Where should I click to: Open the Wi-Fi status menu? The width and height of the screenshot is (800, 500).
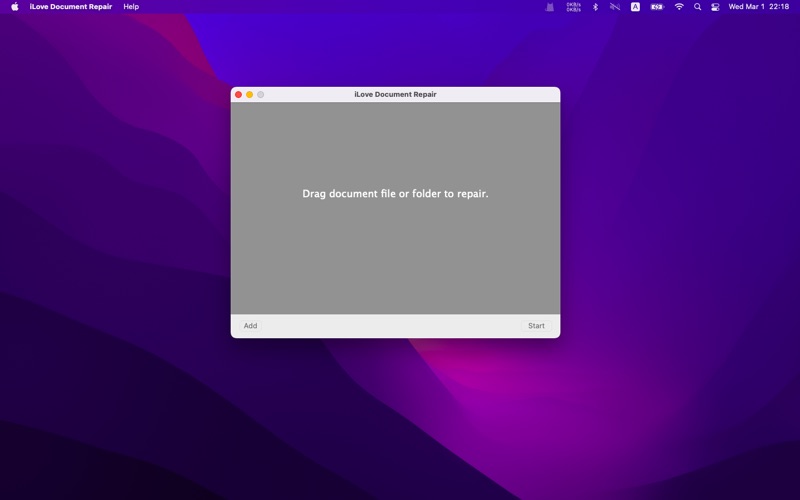point(679,7)
